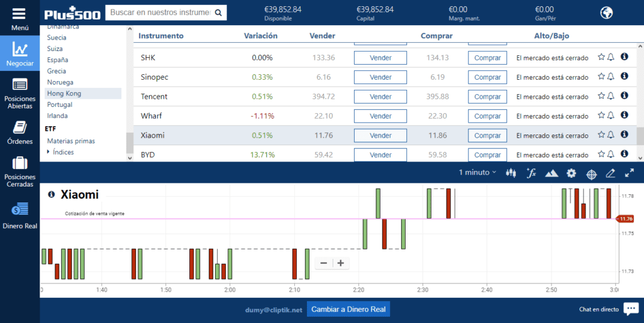This screenshot has height=323, width=644.
Task: Click the dumy@cliptik.net account email
Action: 274,310
